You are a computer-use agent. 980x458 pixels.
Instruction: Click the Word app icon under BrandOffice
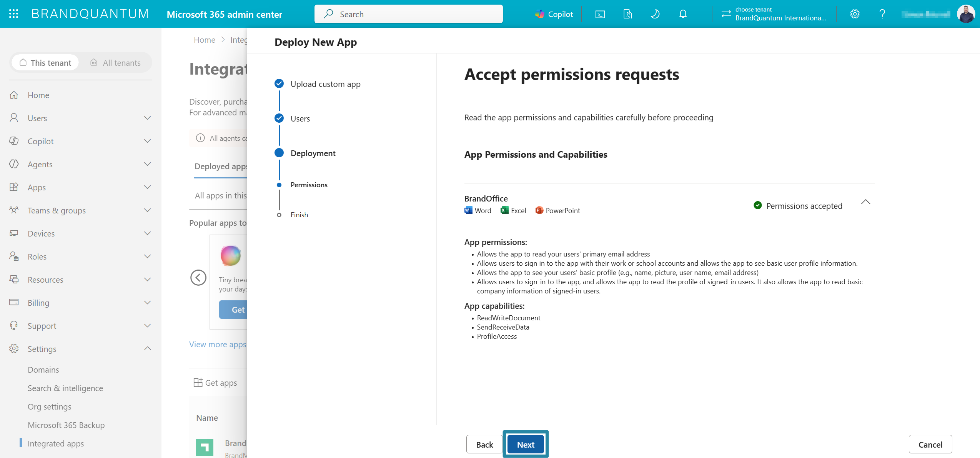click(x=468, y=210)
